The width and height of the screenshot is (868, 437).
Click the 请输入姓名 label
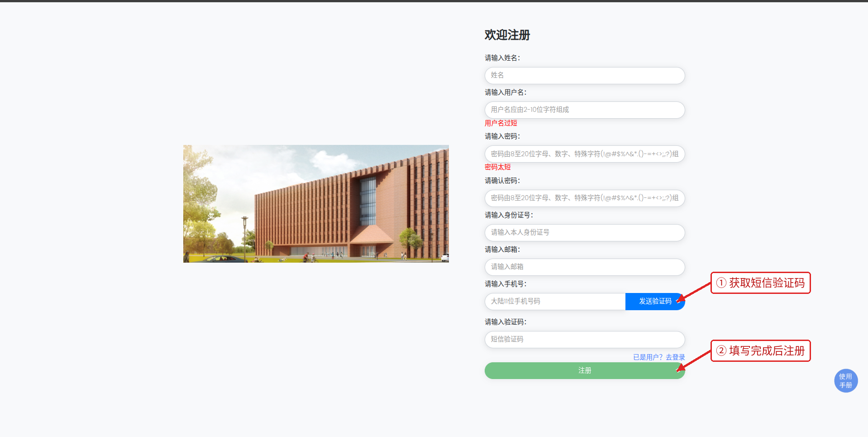click(x=502, y=58)
